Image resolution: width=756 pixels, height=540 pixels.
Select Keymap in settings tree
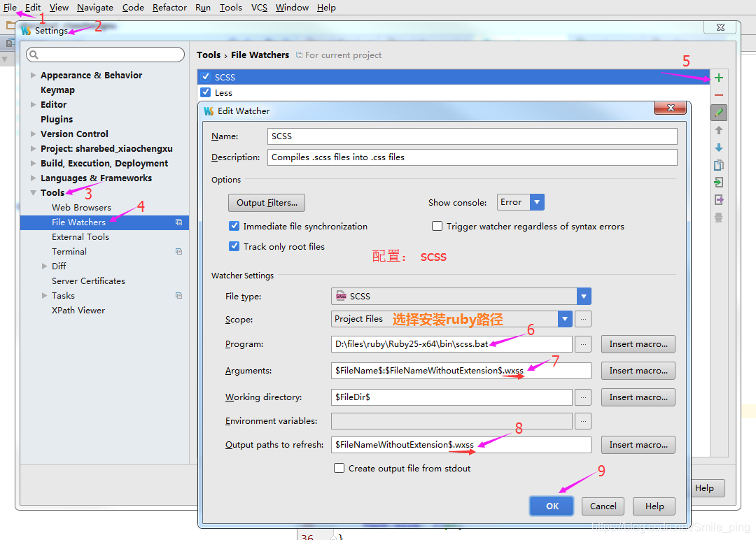57,90
